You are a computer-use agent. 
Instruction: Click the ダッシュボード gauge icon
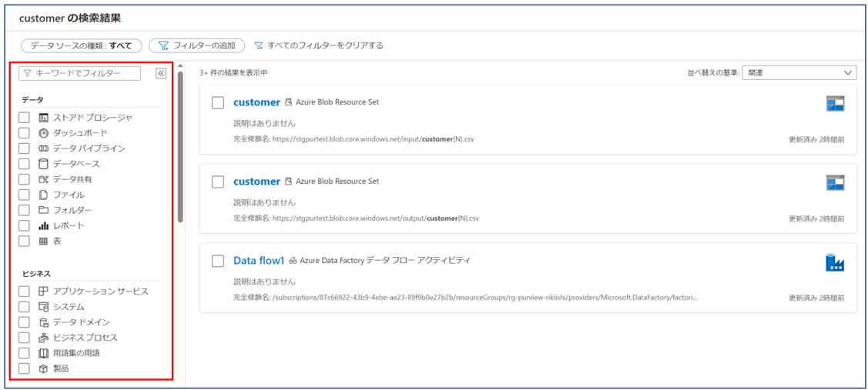click(x=44, y=133)
